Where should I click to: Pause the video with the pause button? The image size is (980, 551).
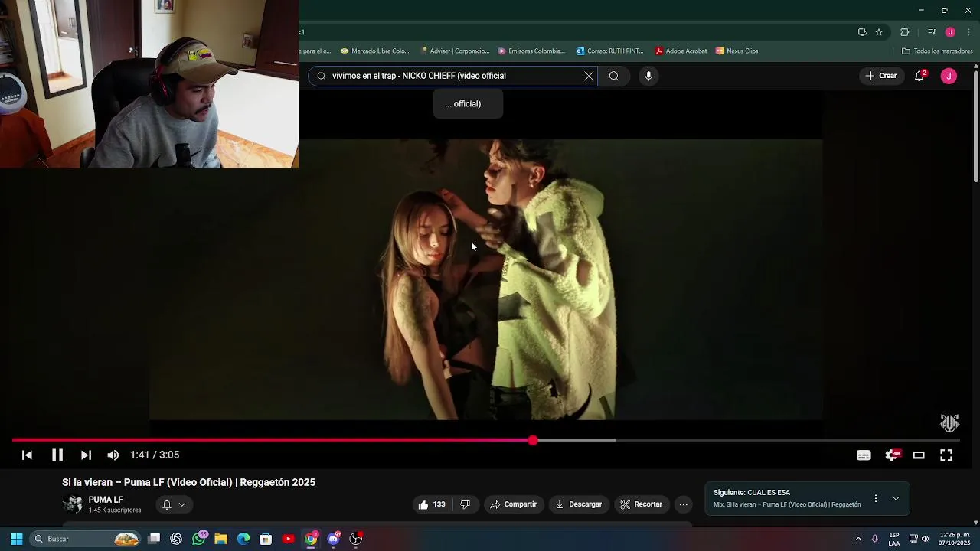coord(57,455)
